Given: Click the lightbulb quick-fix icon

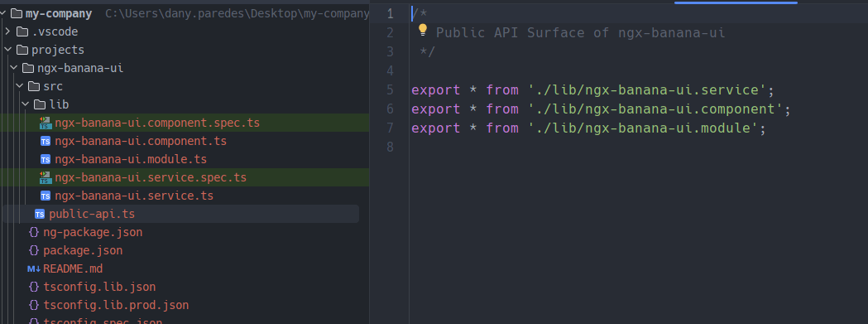Looking at the screenshot, I should [x=423, y=30].
